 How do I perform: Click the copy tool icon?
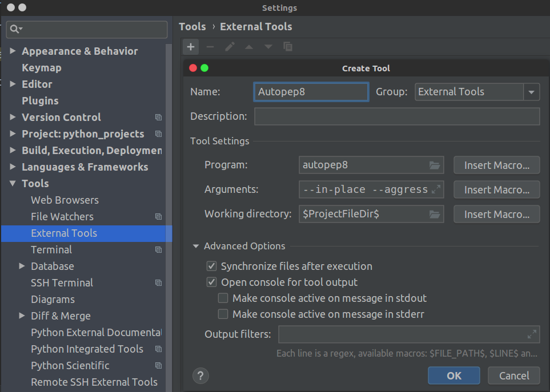click(x=288, y=47)
